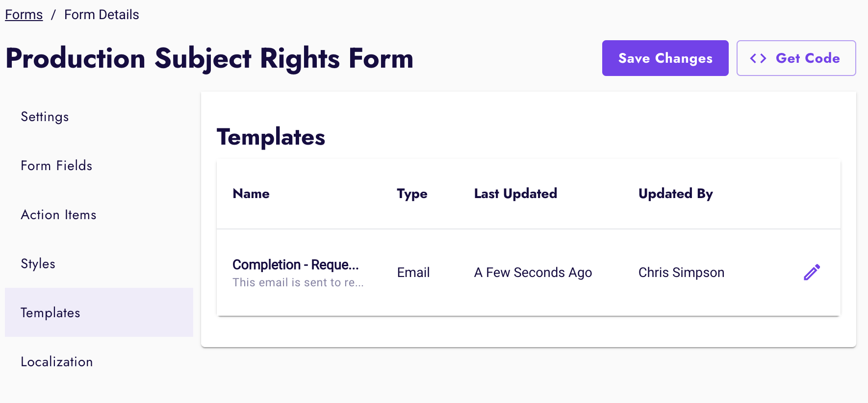Click the 'A Few Seconds Ago' cell
The width and height of the screenshot is (868, 403).
pyautogui.click(x=533, y=273)
